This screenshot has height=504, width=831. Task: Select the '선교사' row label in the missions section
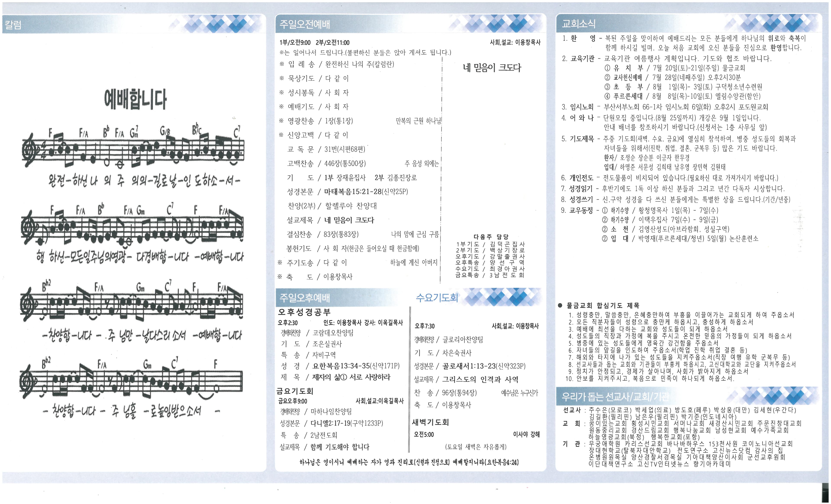pos(572,410)
